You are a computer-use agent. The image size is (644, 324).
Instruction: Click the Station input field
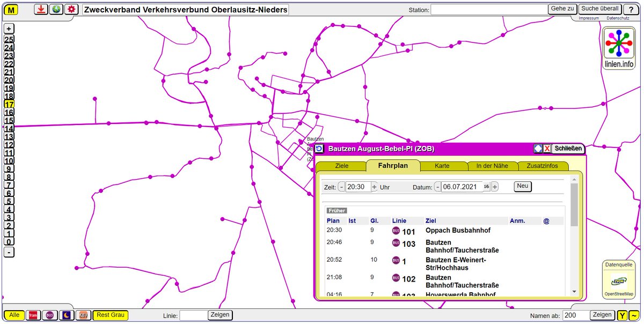[488, 10]
